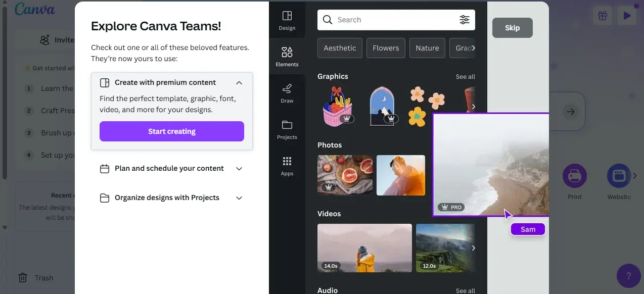Open the Apps grid icon
Viewport: 644px width, 294px height.
click(x=287, y=165)
